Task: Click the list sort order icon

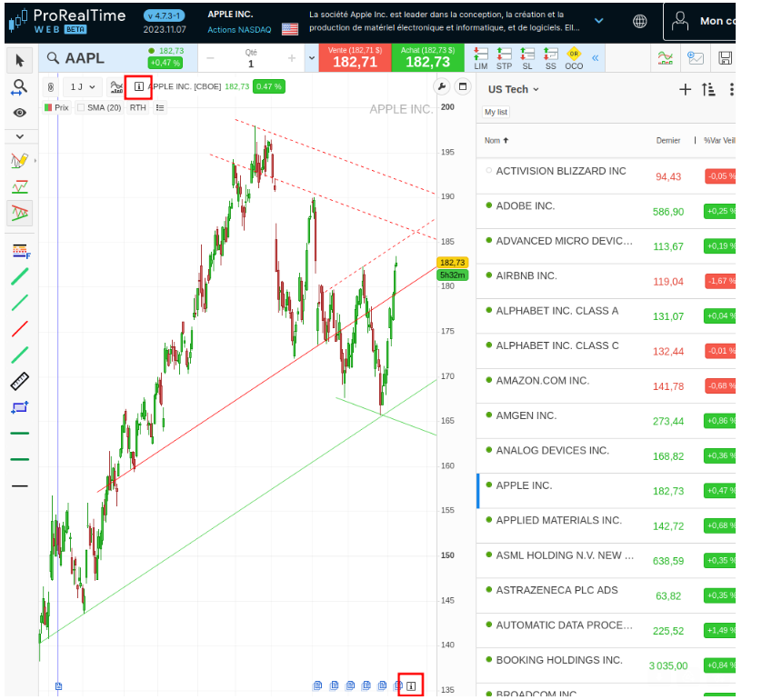Action: point(708,89)
